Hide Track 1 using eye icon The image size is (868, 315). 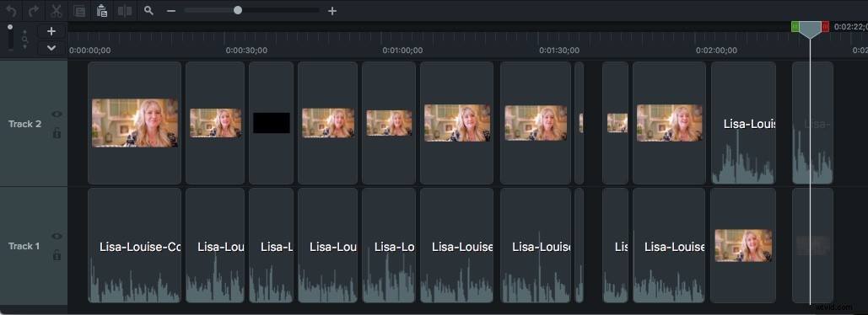[57, 236]
